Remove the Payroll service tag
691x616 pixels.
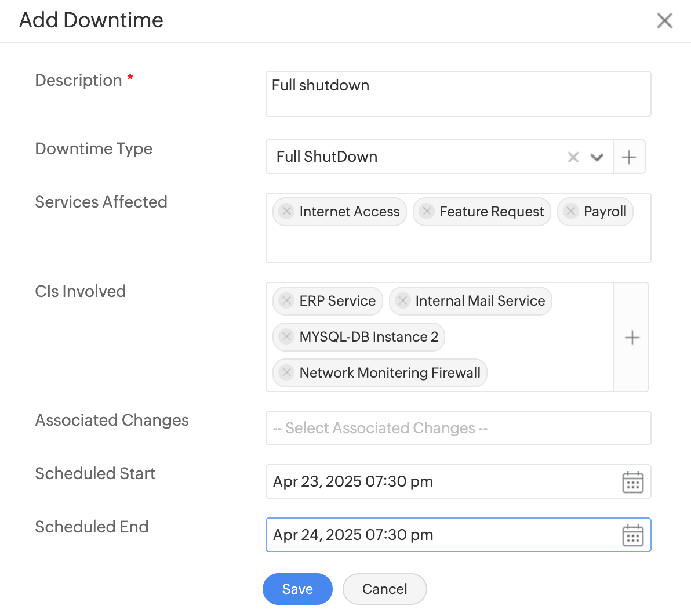click(571, 211)
